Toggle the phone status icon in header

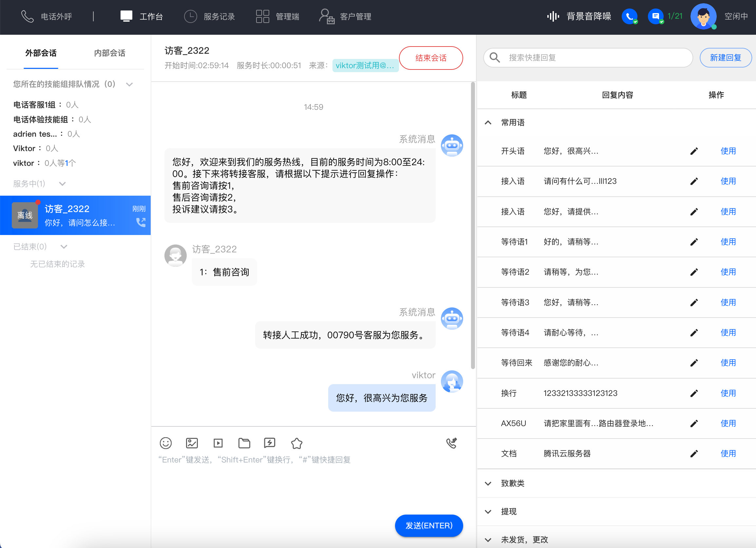[x=629, y=16]
